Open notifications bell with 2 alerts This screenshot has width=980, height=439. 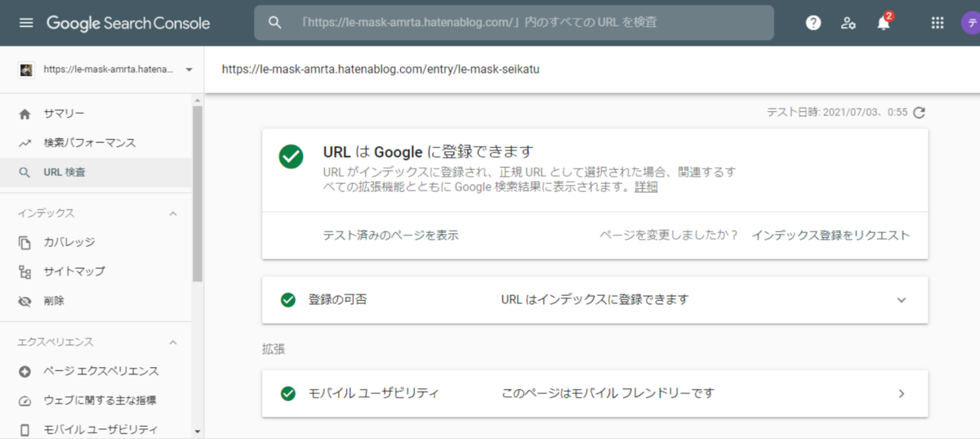(x=884, y=22)
